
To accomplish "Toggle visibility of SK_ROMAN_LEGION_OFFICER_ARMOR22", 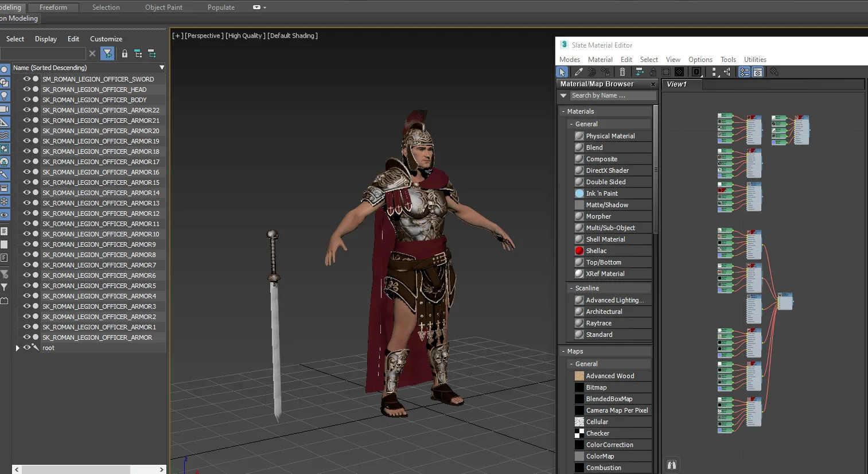I will [26, 110].
